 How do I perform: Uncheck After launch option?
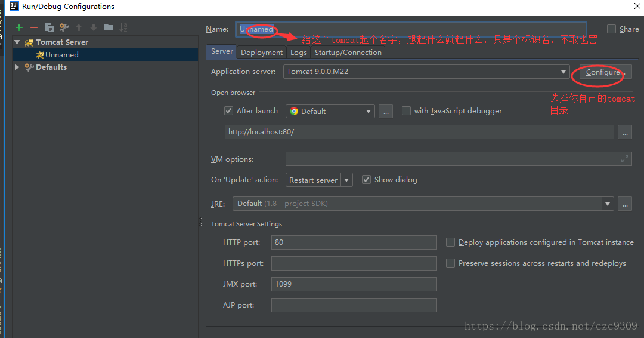[x=229, y=110]
